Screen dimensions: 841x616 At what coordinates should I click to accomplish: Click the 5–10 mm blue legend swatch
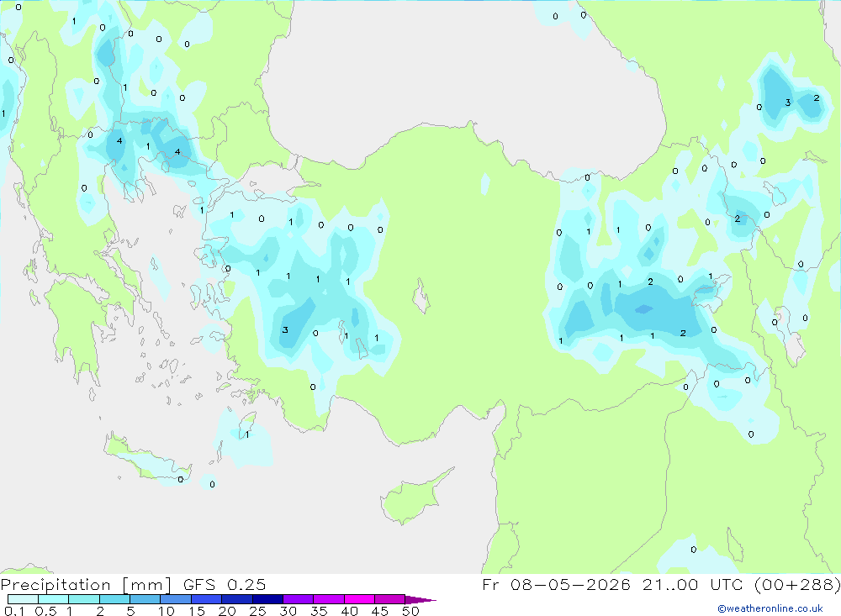(145, 599)
